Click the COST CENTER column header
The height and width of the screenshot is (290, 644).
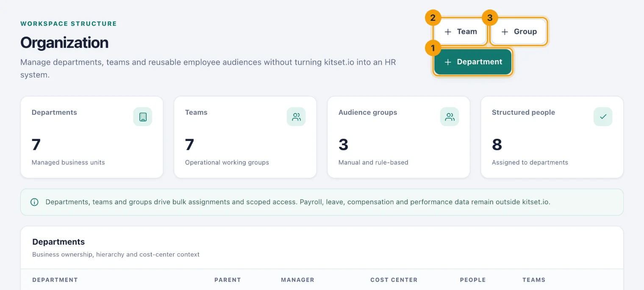tap(394, 280)
